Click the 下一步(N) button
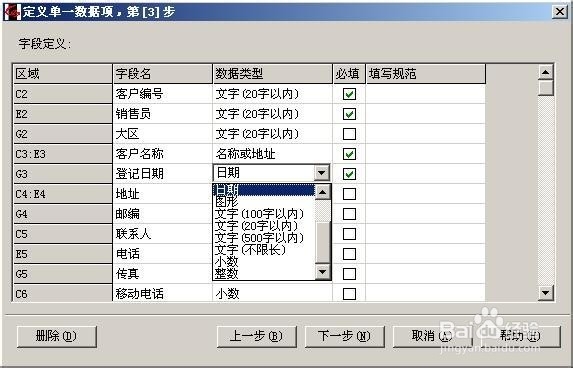This screenshot has width=573, height=368. point(345,336)
